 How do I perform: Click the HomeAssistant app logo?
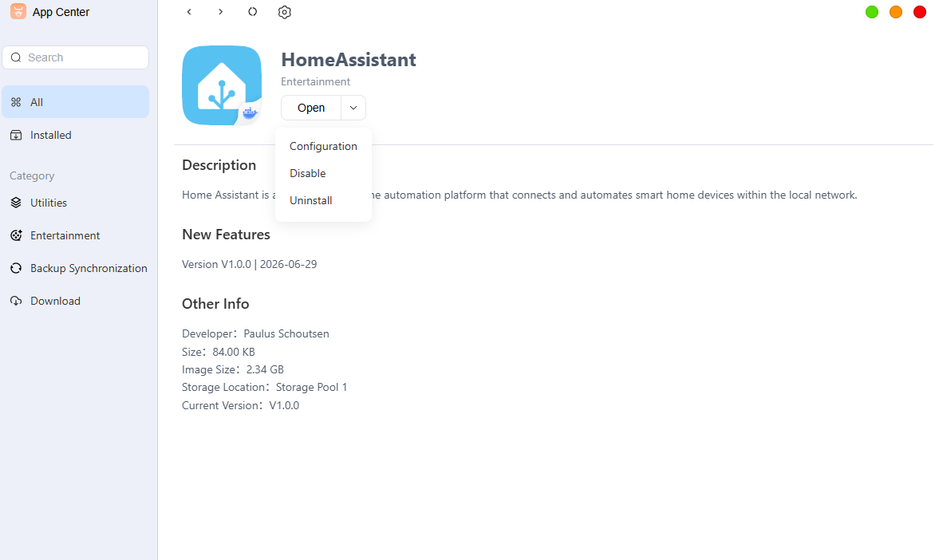pyautogui.click(x=222, y=85)
